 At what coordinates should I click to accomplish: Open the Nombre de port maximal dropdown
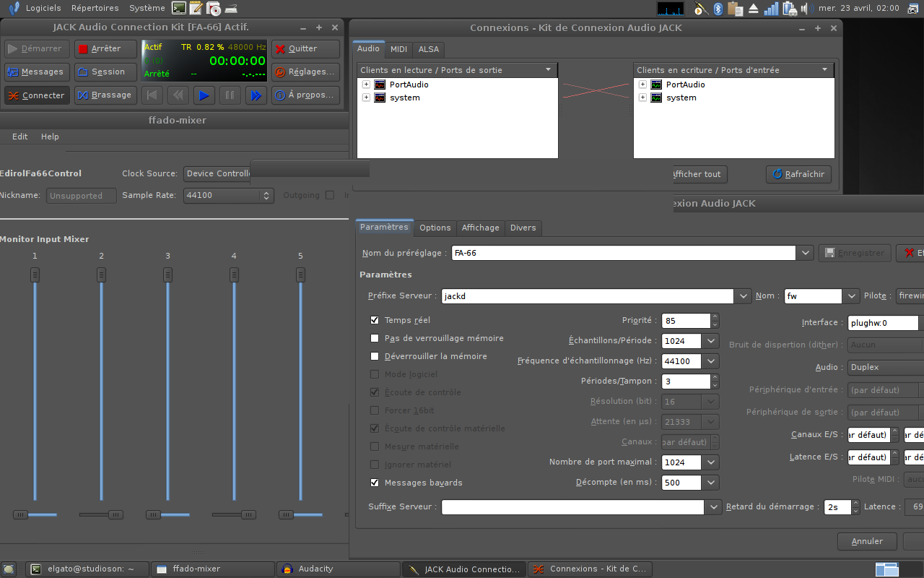[711, 462]
